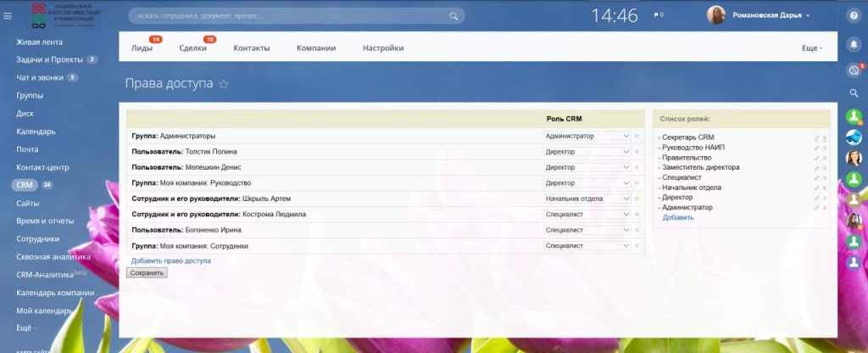868x353 pixels.
Task: Star the 'Права доступа' page as favorite
Action: [224, 84]
